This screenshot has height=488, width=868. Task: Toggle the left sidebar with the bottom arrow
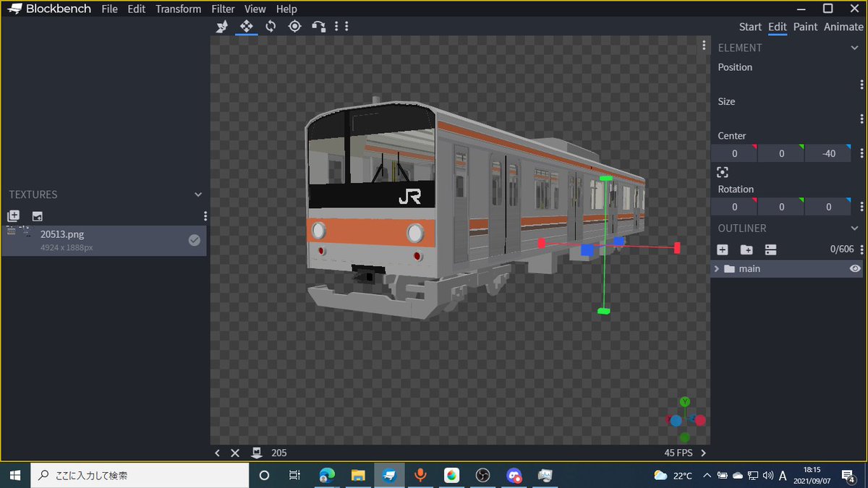click(218, 453)
